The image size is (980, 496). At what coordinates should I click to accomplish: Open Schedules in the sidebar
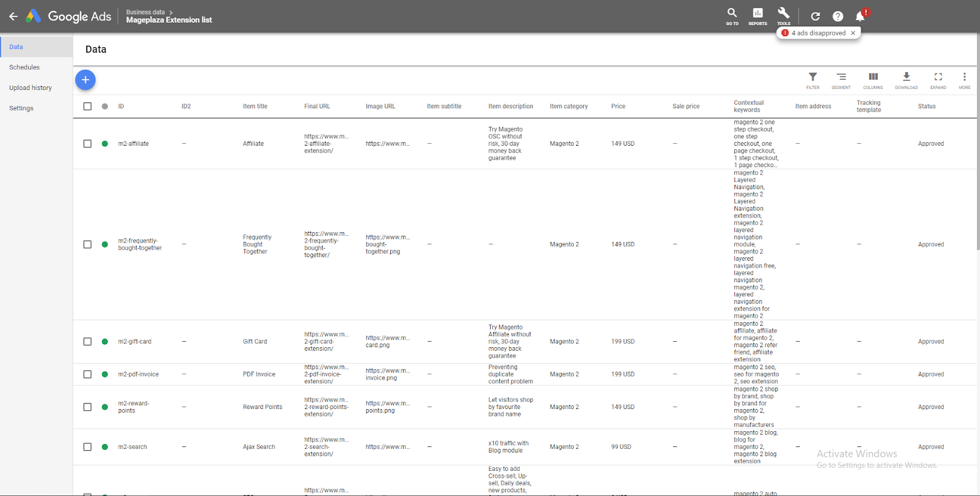pyautogui.click(x=24, y=67)
